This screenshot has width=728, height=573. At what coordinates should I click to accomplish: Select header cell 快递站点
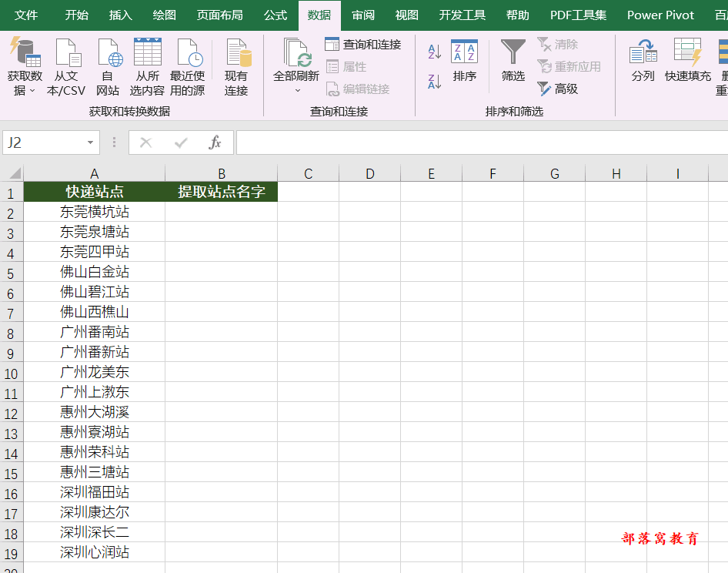tap(94, 192)
